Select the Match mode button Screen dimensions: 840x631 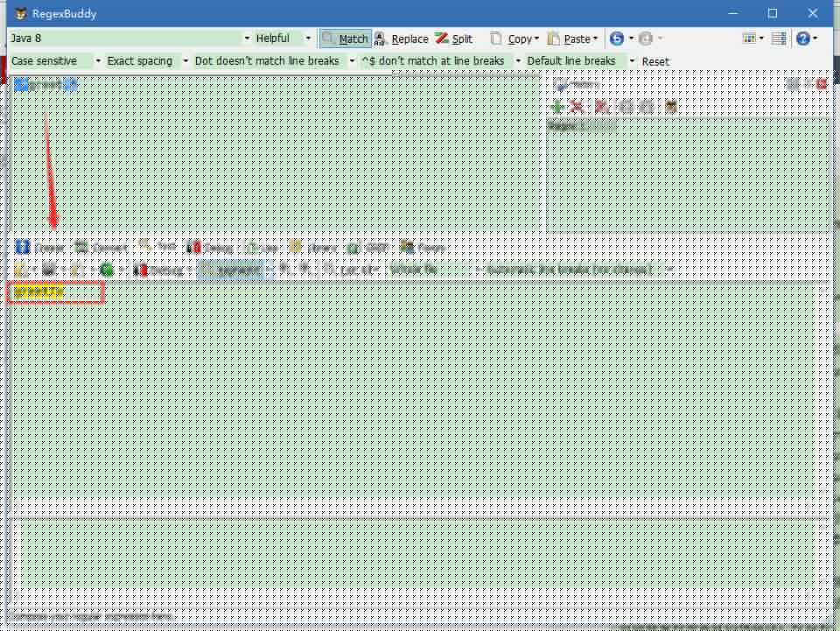[x=346, y=39]
